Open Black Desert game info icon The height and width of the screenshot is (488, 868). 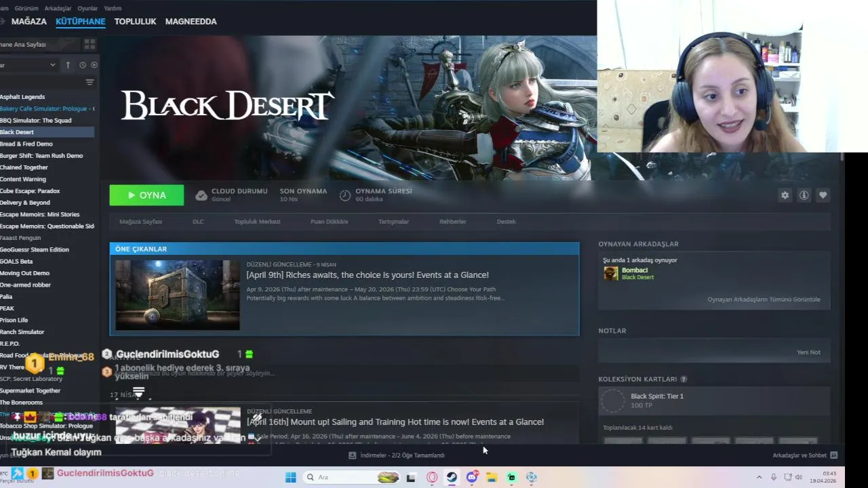click(x=804, y=195)
